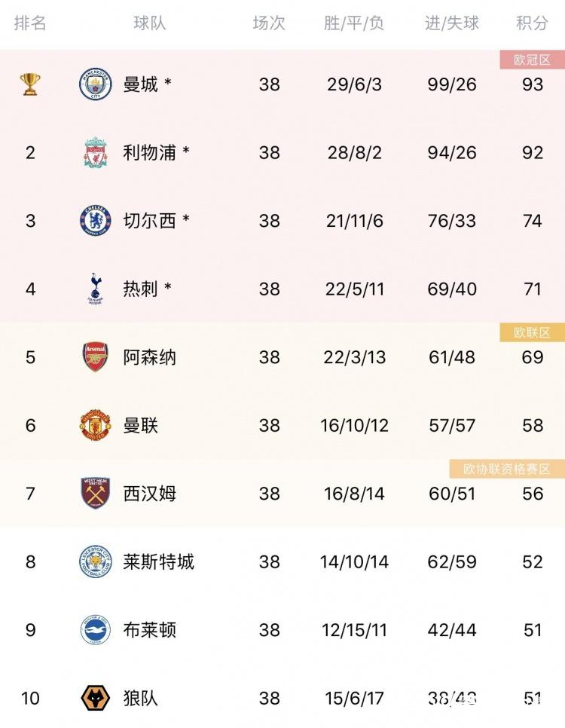Click the Liverpool club crest
The image size is (565, 728).
point(95,152)
